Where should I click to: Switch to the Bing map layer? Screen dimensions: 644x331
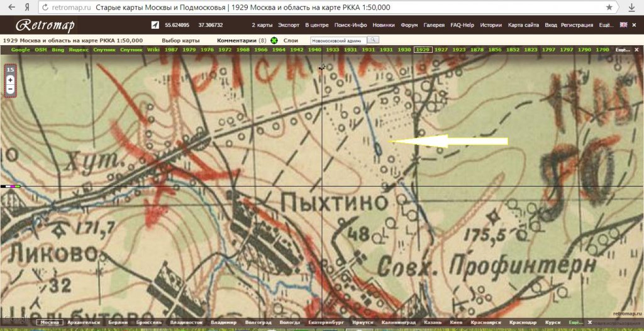[x=58, y=50]
